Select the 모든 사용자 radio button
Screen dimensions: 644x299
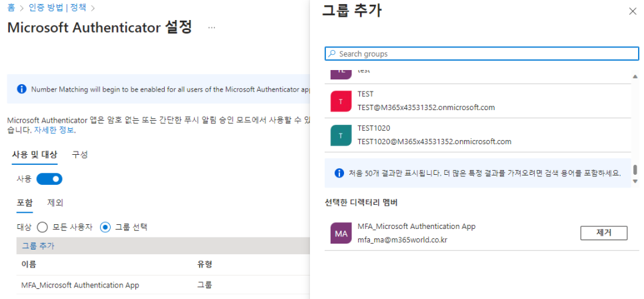pos(42,227)
